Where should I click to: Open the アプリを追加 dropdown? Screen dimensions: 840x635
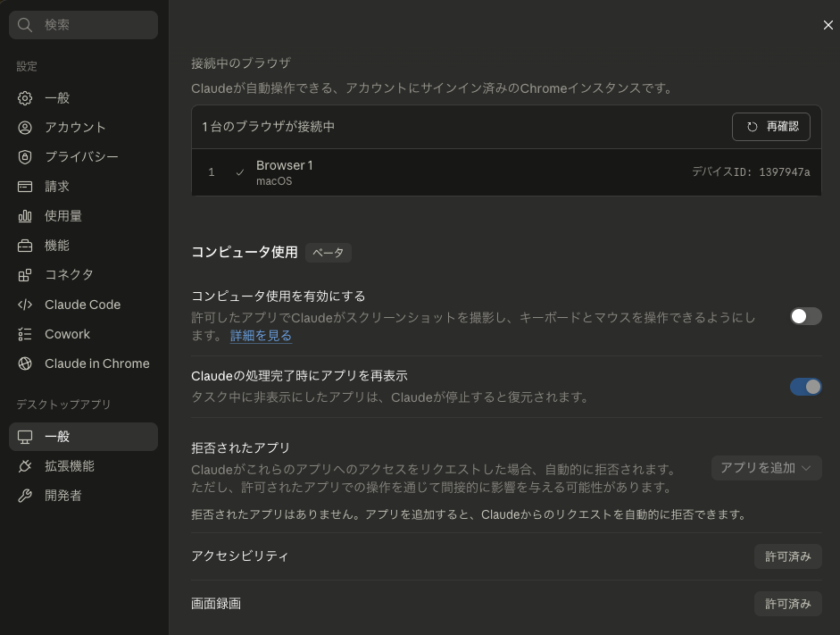pos(766,468)
